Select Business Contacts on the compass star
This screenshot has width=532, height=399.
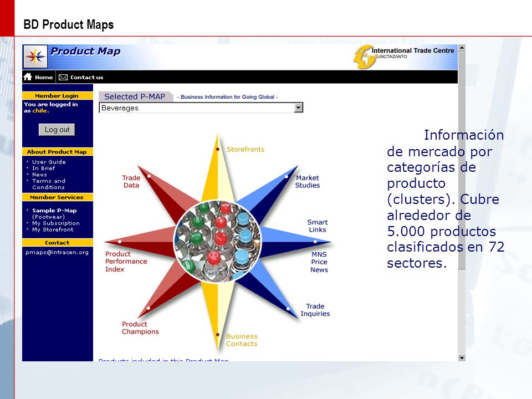pos(242,340)
